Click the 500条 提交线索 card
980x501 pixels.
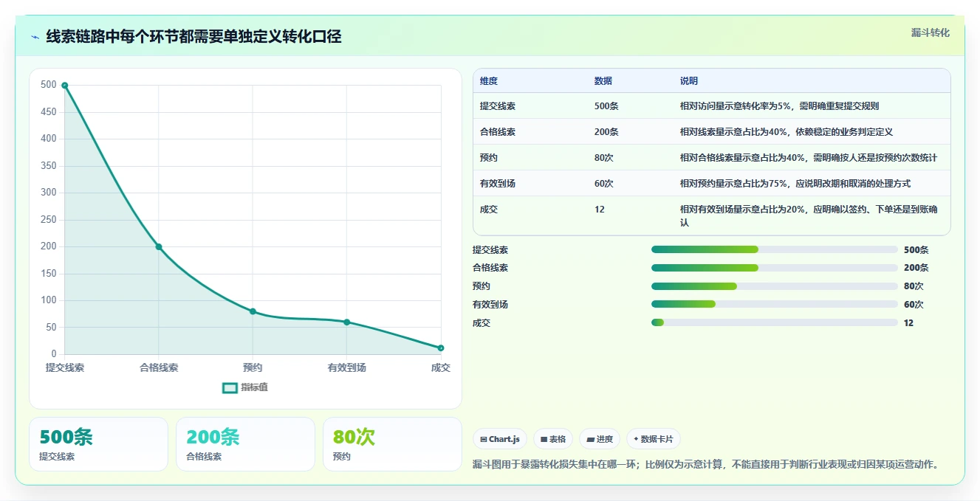point(99,444)
